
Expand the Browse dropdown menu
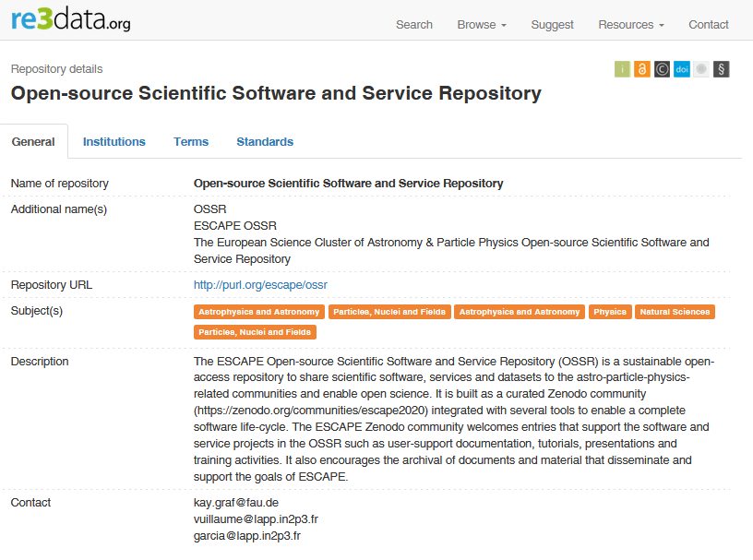(481, 25)
